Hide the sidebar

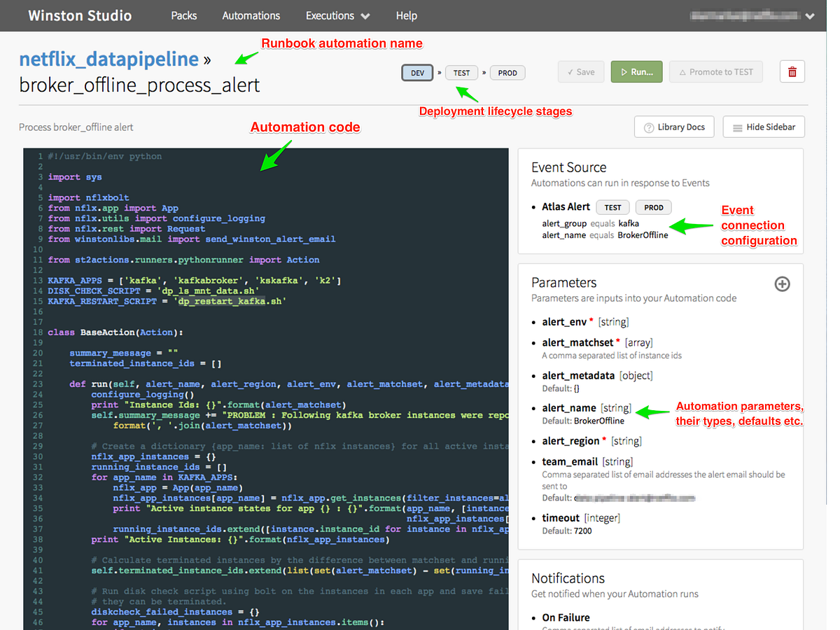(x=764, y=127)
